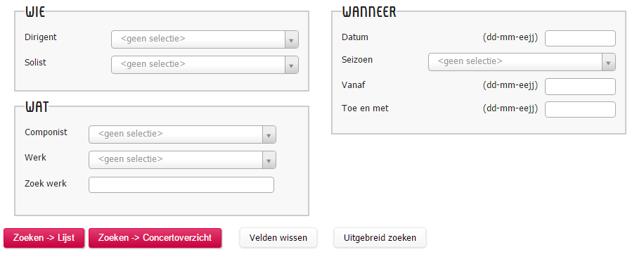The image size is (644, 257).
Task: Click the Datum date input field
Action: (580, 38)
